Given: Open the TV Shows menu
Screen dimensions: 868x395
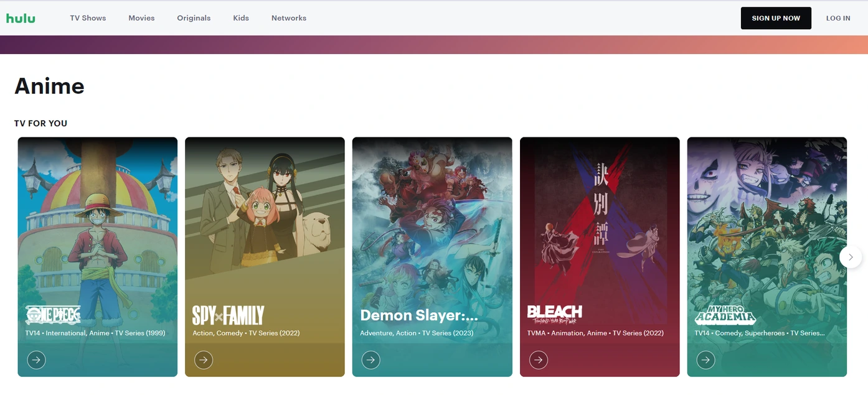Looking at the screenshot, I should click(88, 18).
